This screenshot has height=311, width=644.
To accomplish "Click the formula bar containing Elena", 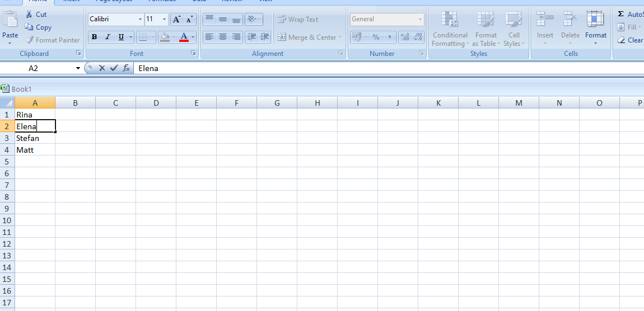I will click(x=389, y=68).
